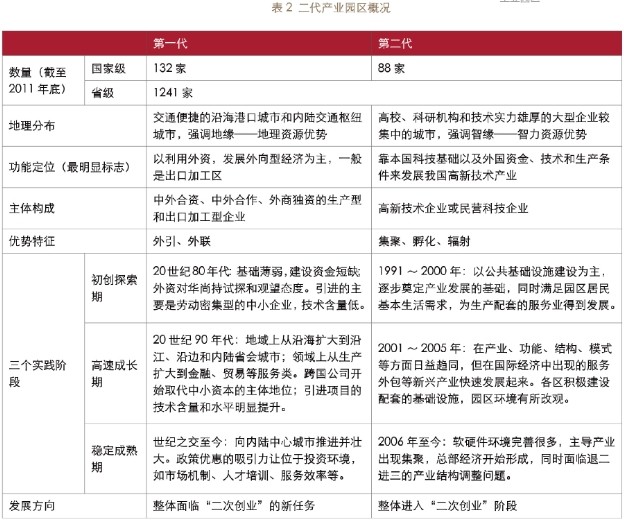The width and height of the screenshot is (624, 520).
Task: Click the '稳定成熟期' stage label
Action: [114, 459]
